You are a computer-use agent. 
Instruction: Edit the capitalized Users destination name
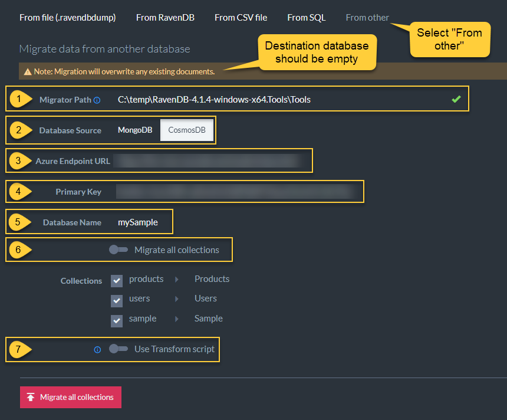(x=206, y=298)
